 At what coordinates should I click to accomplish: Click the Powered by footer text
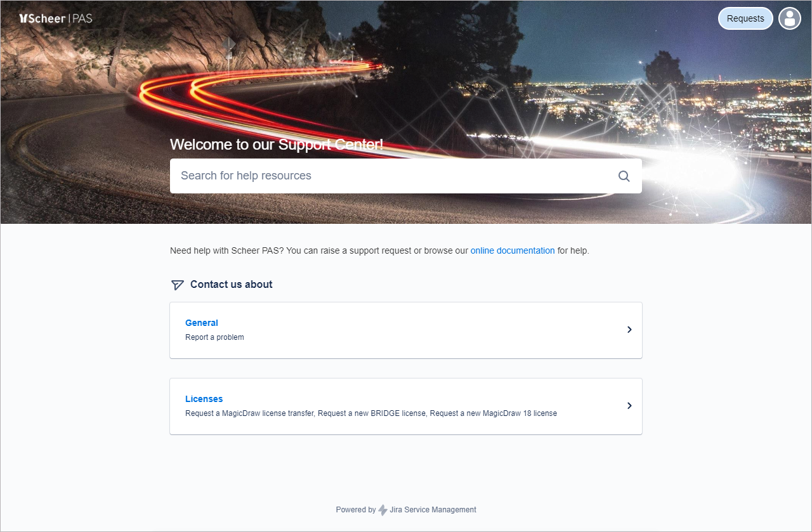click(356, 510)
